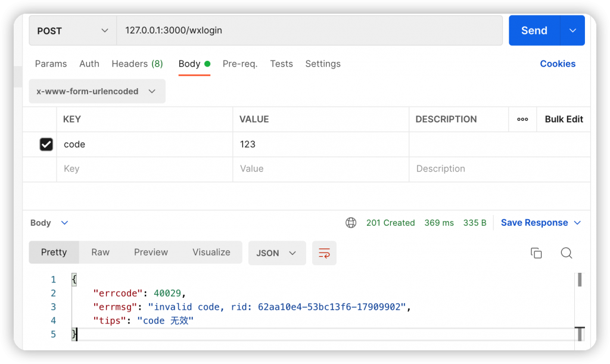Image resolution: width=610 pixels, height=364 pixels.
Task: Open column options via three-dots icon
Action: point(522,119)
